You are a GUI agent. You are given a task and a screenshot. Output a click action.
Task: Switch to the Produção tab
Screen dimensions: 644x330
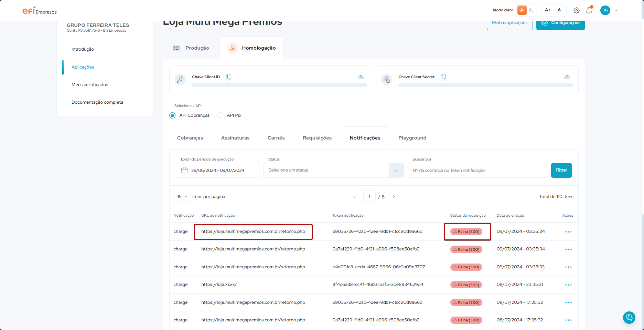191,48
